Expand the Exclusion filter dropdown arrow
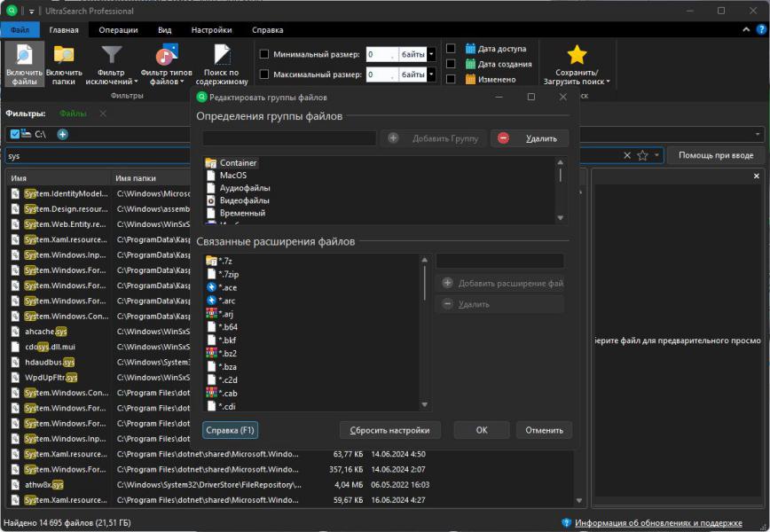 point(136,82)
